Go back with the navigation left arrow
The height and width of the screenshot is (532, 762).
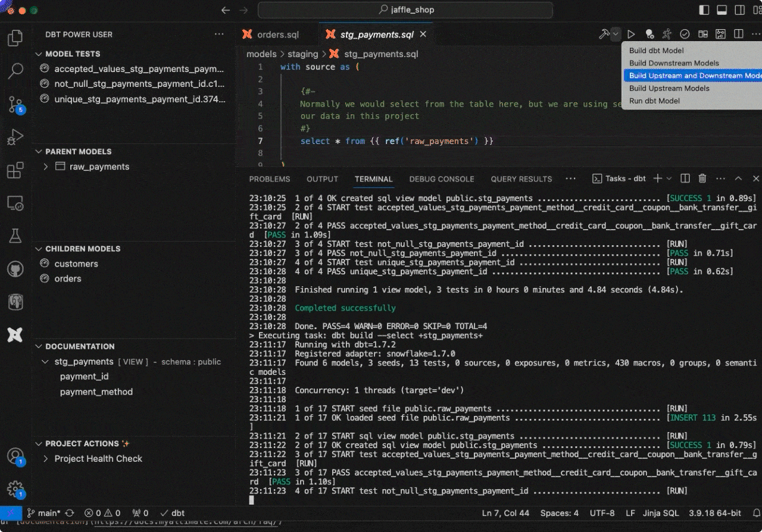[225, 10]
